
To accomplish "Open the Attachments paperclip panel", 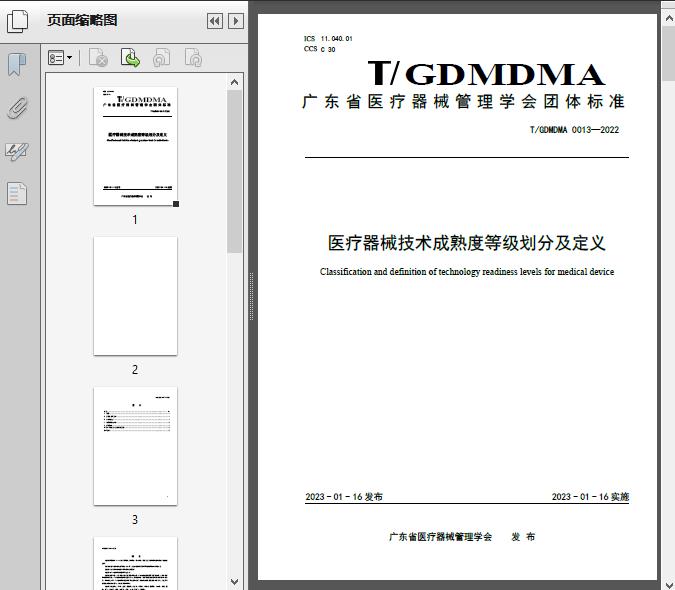I will point(17,108).
